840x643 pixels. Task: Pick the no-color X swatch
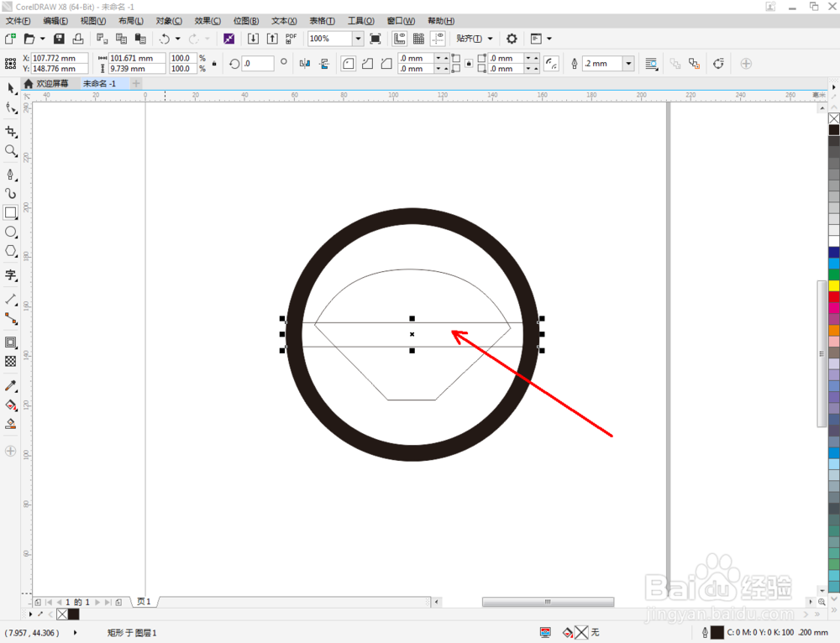(834, 118)
